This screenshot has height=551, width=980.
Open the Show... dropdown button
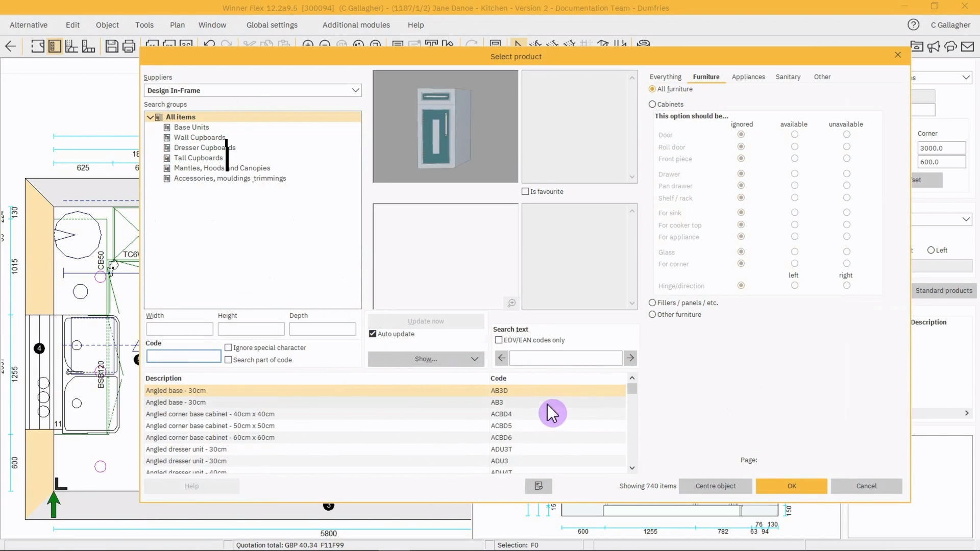tap(426, 359)
